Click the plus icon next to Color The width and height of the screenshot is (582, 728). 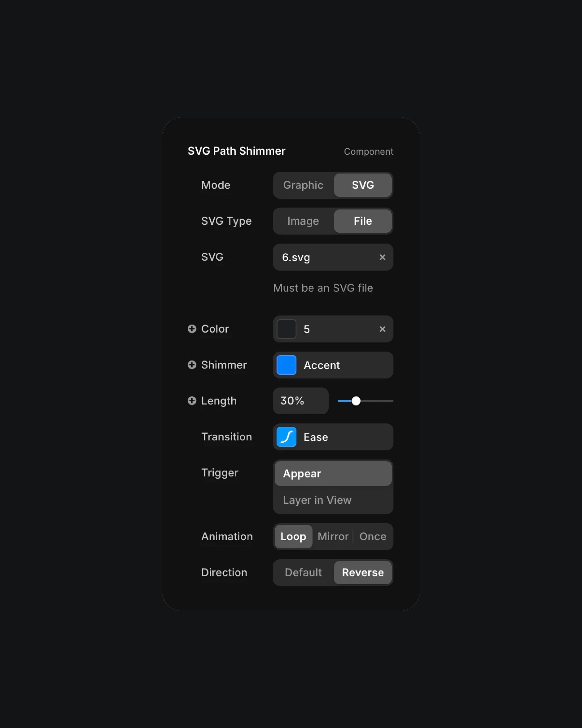[x=192, y=329]
